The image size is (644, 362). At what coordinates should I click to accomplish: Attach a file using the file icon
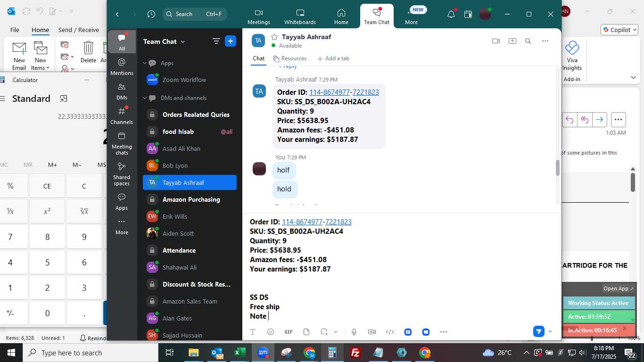306,332
